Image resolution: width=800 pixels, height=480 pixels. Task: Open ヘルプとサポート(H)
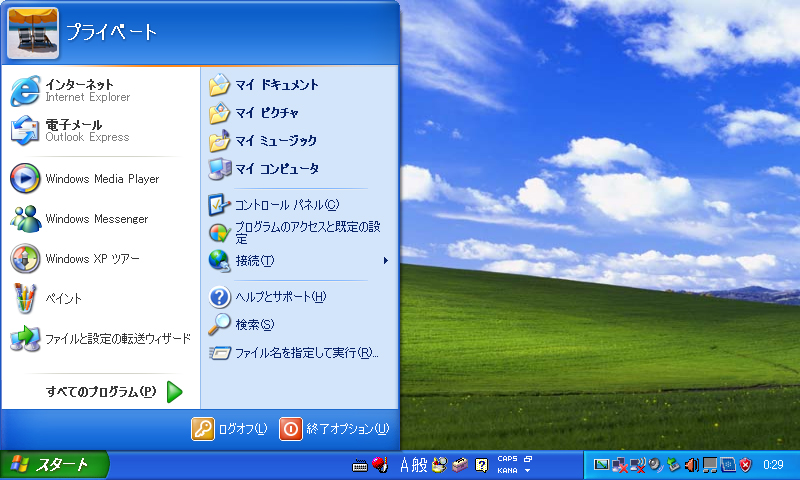pos(299,297)
